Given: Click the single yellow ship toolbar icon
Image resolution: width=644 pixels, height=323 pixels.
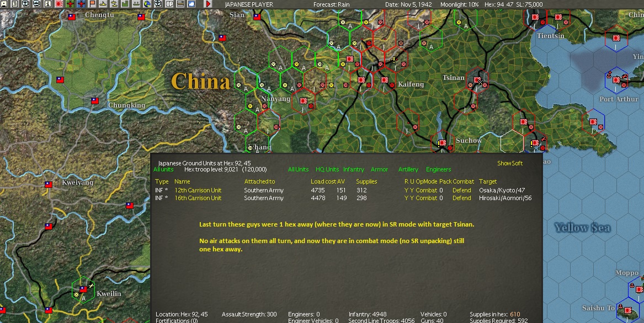Looking at the screenshot, I should pyautogui.click(x=103, y=4).
